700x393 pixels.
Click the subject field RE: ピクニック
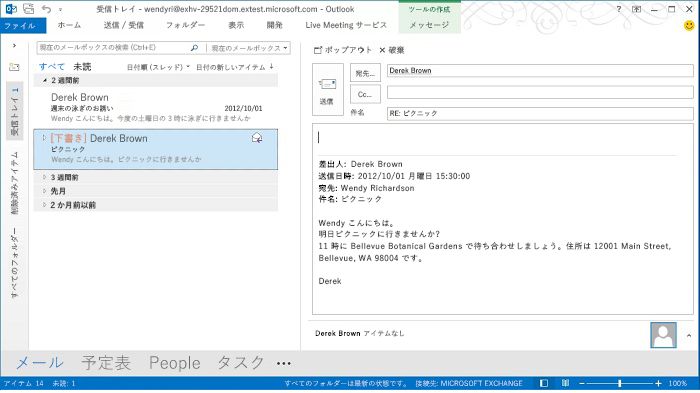click(540, 113)
